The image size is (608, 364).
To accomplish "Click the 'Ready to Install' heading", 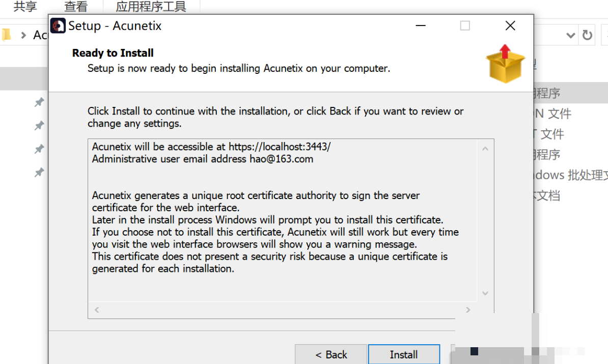I will (113, 53).
